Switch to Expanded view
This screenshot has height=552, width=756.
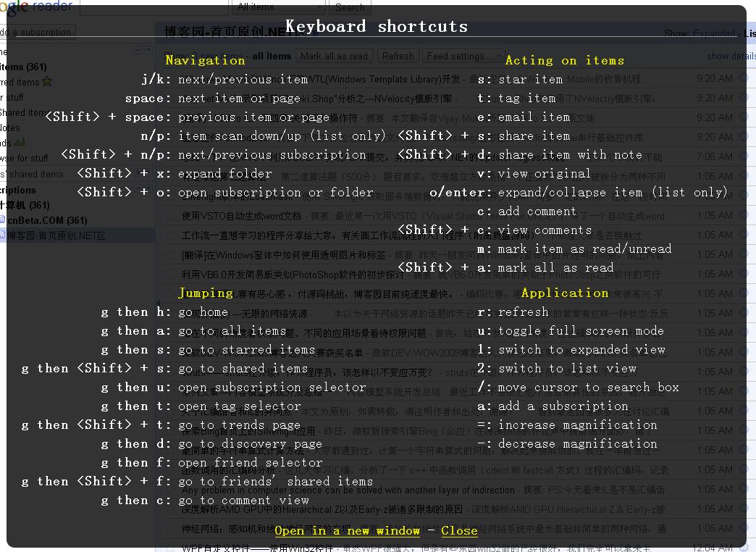pyautogui.click(x=714, y=33)
